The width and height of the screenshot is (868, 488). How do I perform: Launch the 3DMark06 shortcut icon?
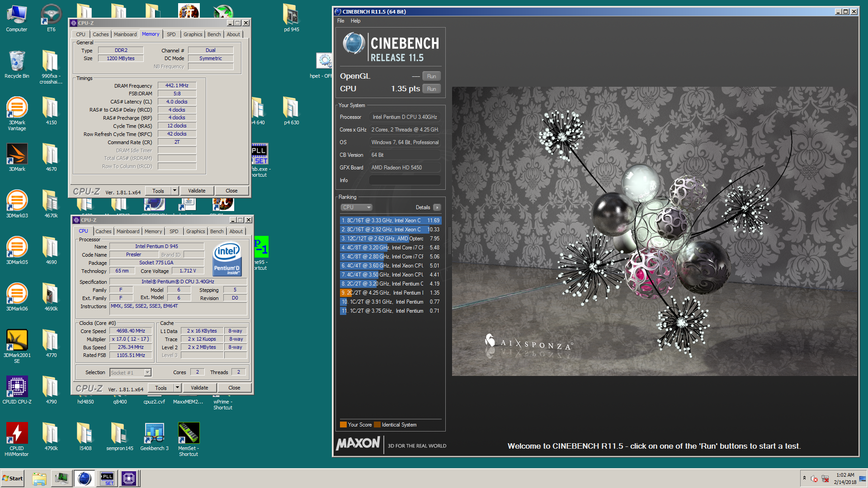pyautogui.click(x=17, y=297)
